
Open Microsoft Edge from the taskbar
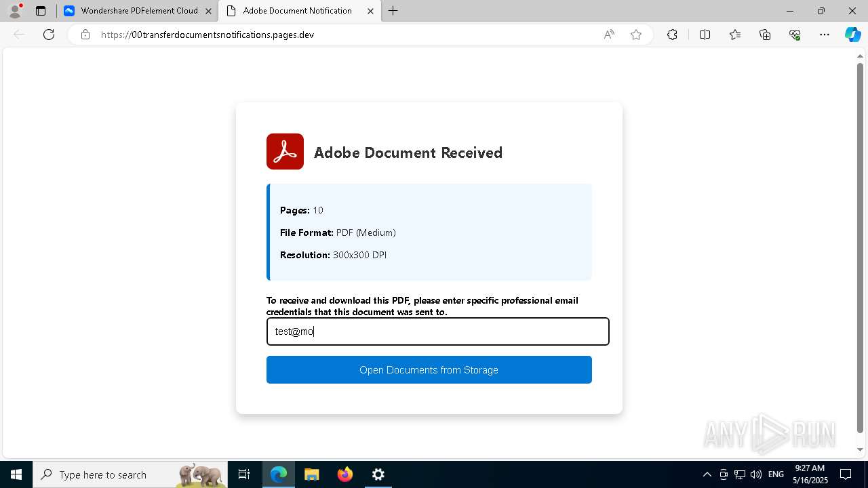click(x=279, y=474)
